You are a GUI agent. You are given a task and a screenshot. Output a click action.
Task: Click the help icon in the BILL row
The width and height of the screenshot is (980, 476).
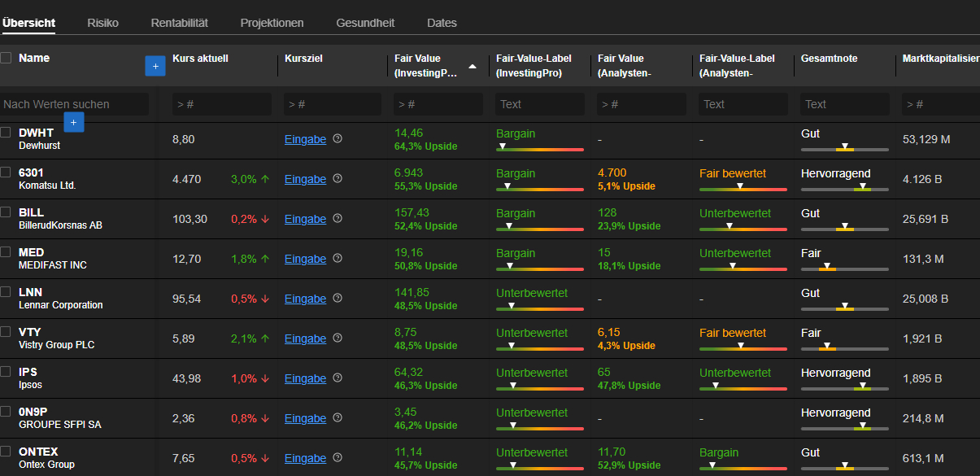(338, 218)
